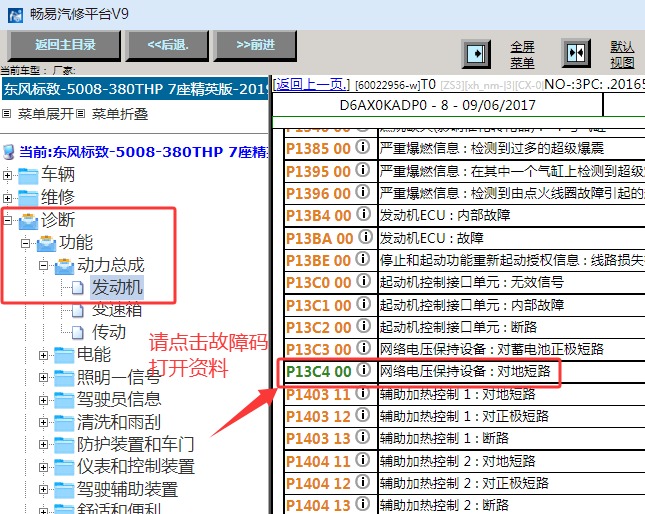The image size is (645, 514).
Task: Choose 菜单折叠 to collapse menus
Action: [x=119, y=114]
